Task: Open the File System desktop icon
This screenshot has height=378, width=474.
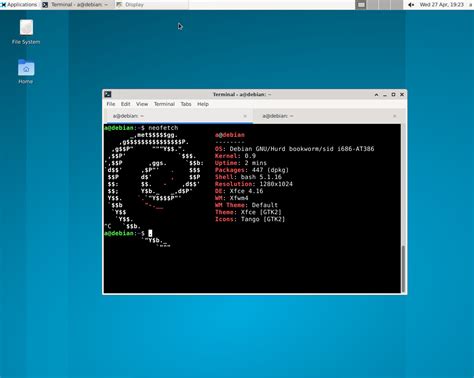Action: (x=26, y=32)
